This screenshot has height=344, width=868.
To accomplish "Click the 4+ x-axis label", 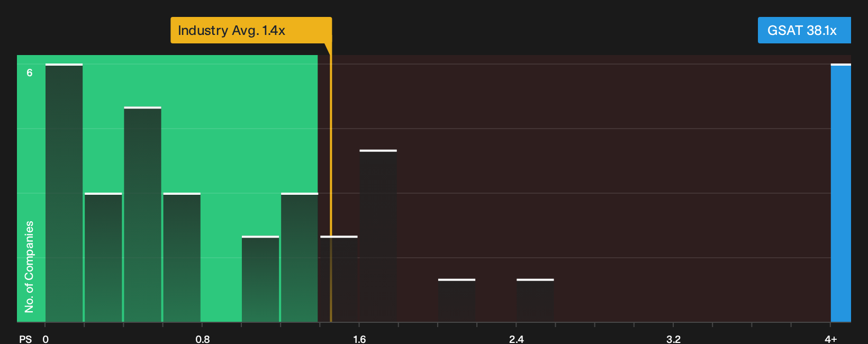I will pyautogui.click(x=831, y=339).
